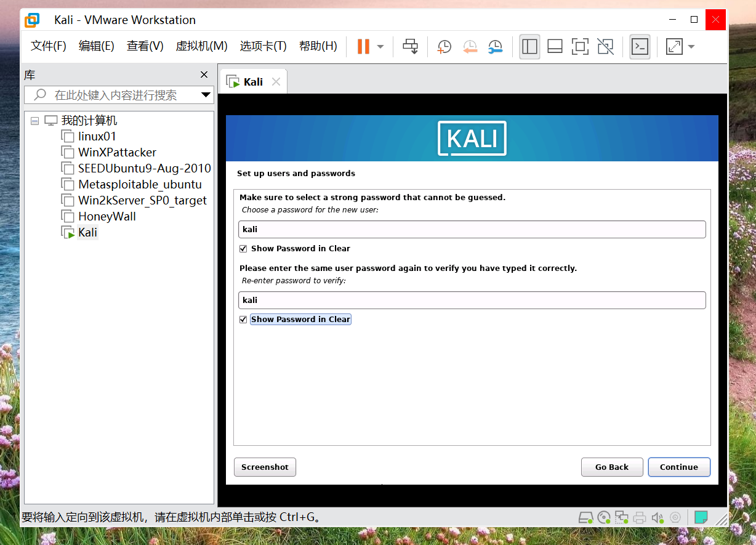Click the CD/DVD drive status icon

(x=604, y=517)
